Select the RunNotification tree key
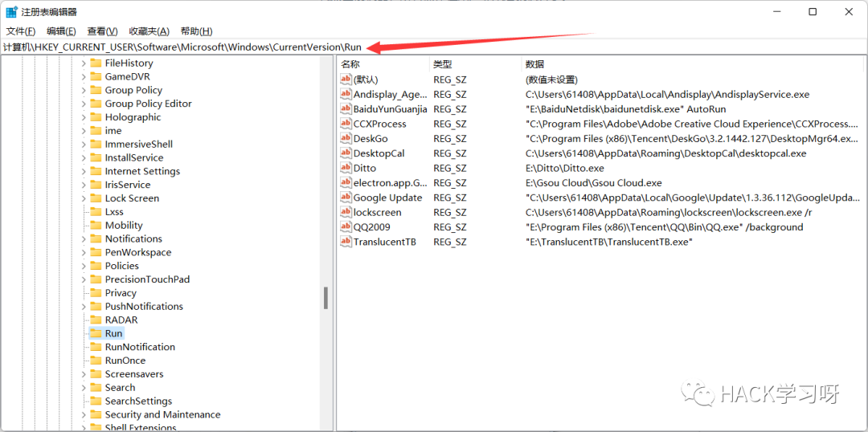Image resolution: width=868 pixels, height=432 pixels. [140, 347]
